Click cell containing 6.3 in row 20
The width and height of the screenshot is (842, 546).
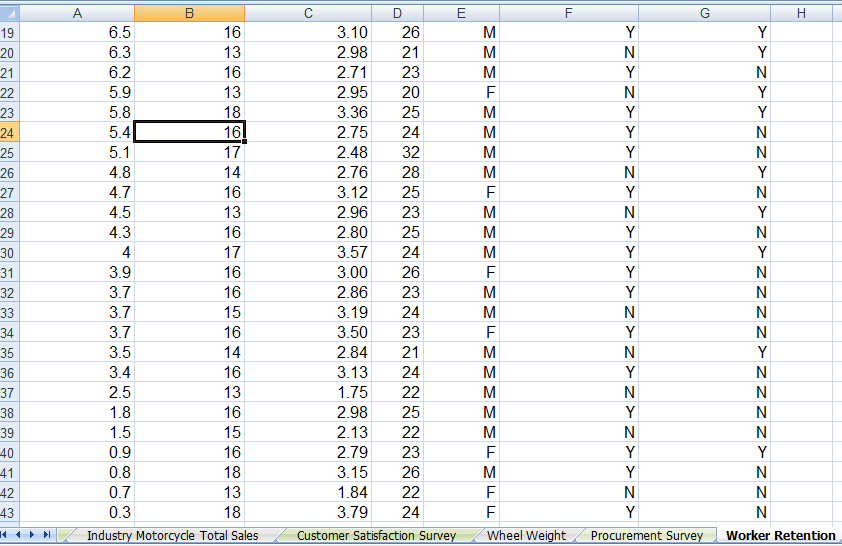[77, 53]
